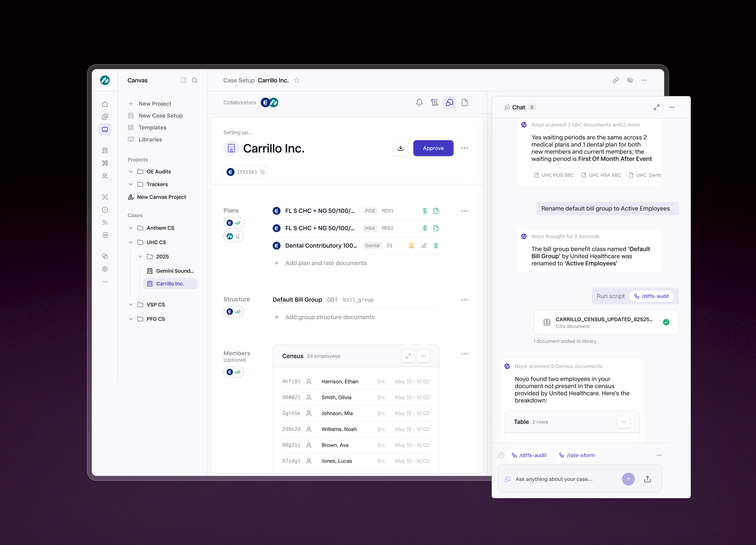
Task: Copy the case ID 1555561
Action: coord(263,172)
